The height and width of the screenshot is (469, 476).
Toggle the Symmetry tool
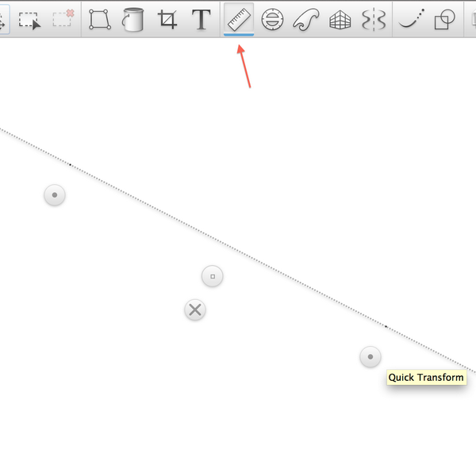click(374, 20)
